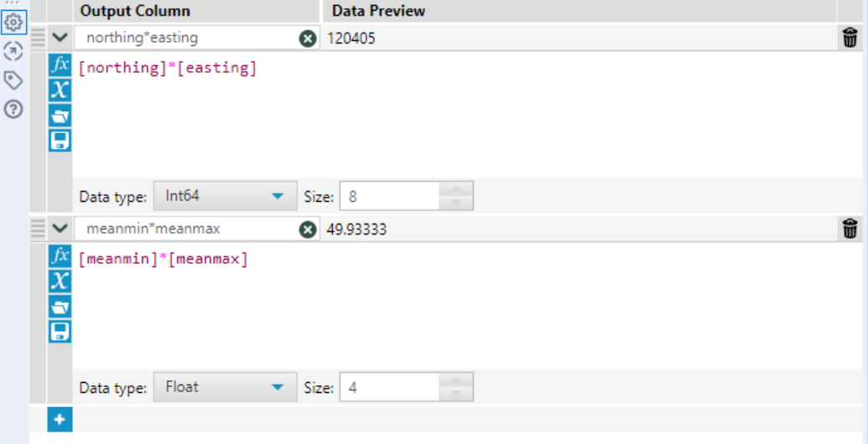Open the Configuration gear icon in sidebar
The height and width of the screenshot is (444, 868).
(x=13, y=23)
